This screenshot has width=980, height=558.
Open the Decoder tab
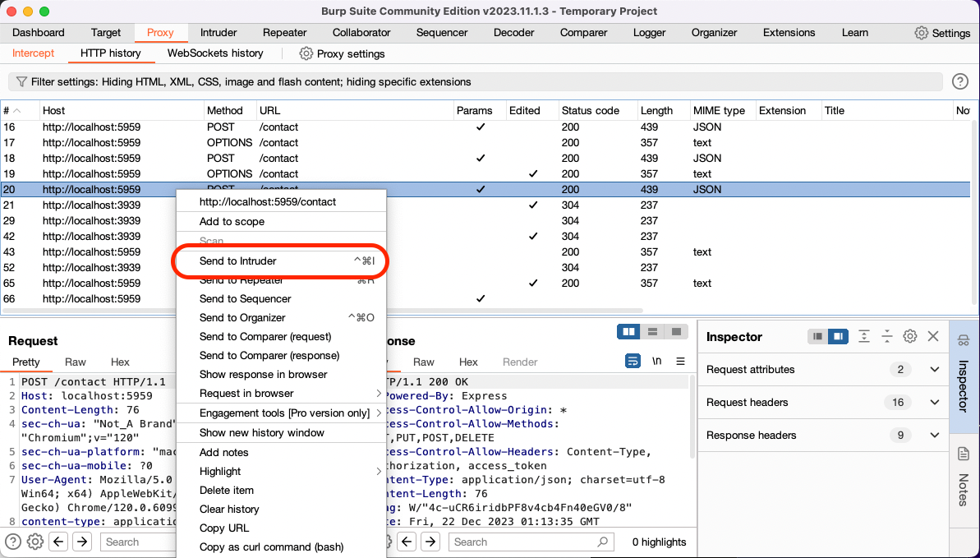513,33
